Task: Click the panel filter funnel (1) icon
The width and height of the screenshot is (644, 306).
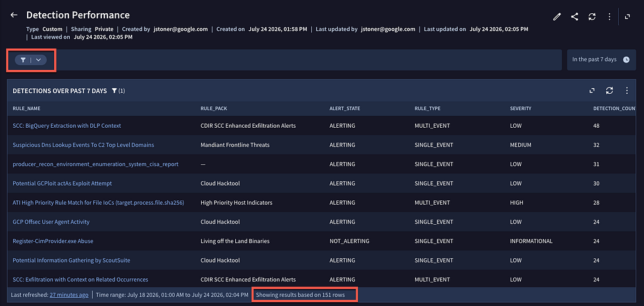Action: click(x=118, y=91)
